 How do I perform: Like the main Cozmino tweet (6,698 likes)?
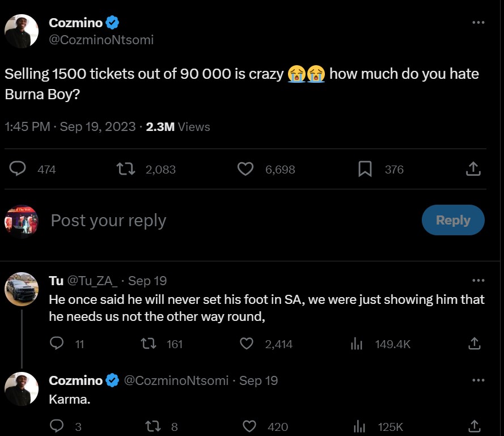[x=245, y=169]
